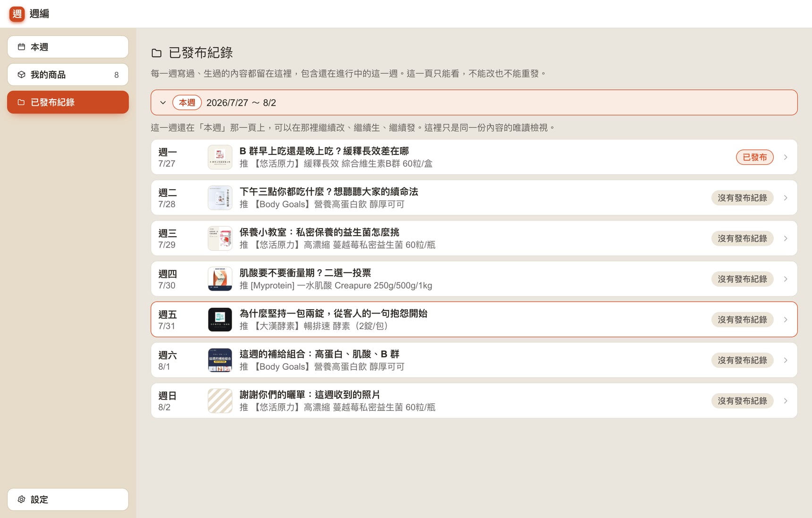Viewport: 812px width, 518px height.
Task: Click 沒有發布紀錄 badge on the 週六 row
Action: tap(742, 360)
